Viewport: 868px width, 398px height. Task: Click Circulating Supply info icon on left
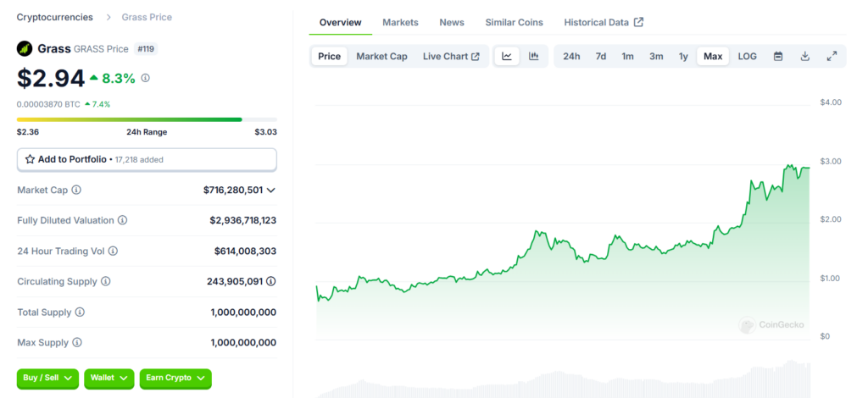click(x=105, y=281)
